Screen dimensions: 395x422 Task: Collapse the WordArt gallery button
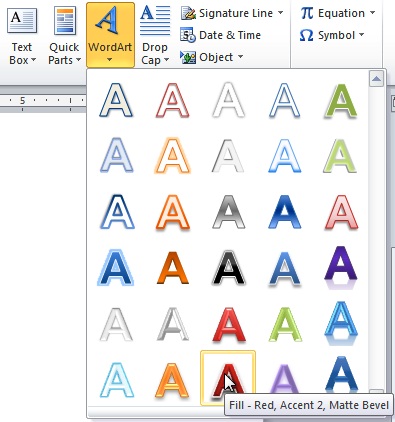(x=110, y=35)
